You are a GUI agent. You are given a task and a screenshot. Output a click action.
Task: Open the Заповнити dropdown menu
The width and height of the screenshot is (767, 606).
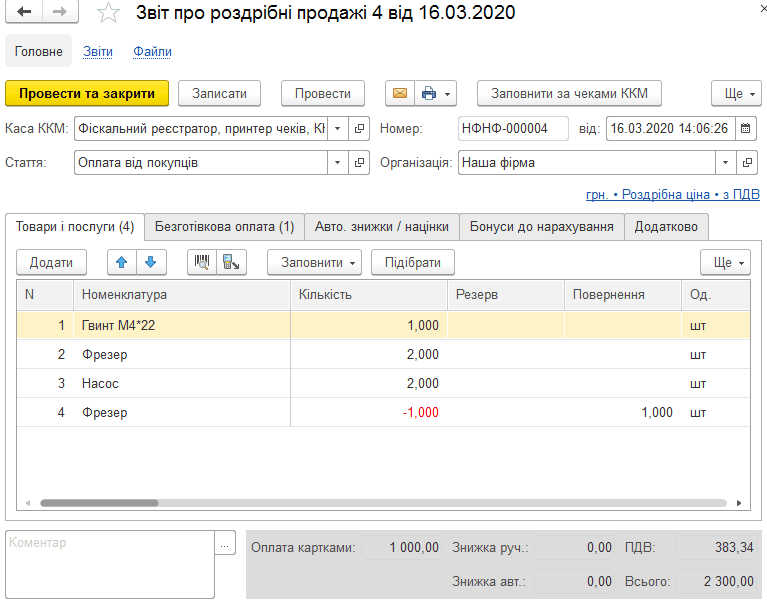pyautogui.click(x=315, y=262)
